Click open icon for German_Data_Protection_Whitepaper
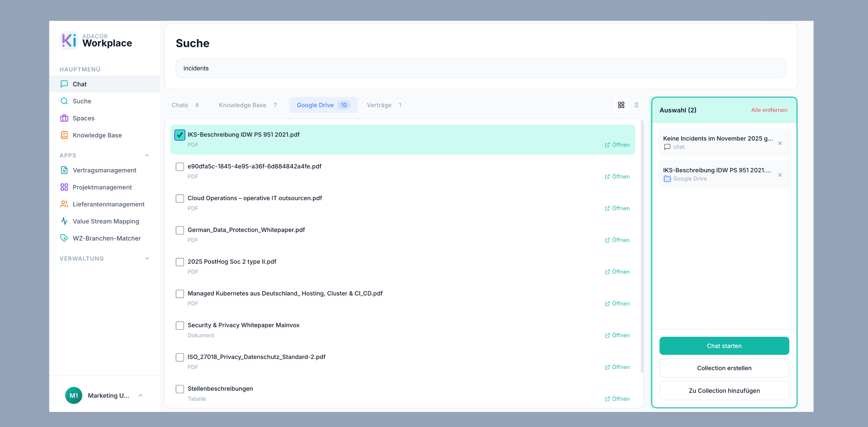Viewport: 868px width, 427px height. click(607, 240)
